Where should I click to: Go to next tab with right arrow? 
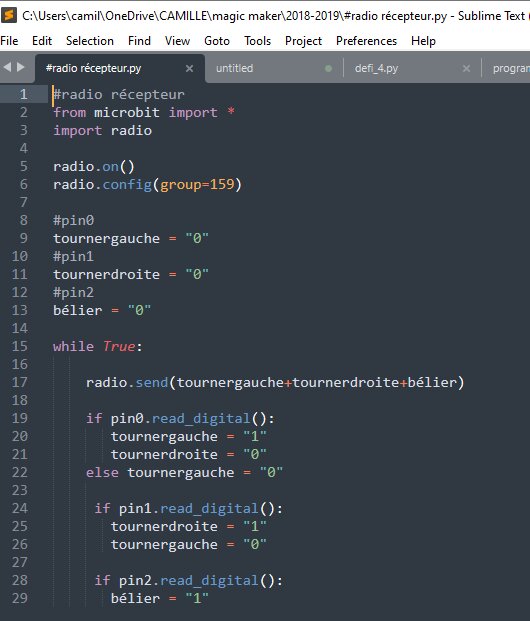pyautogui.click(x=21, y=67)
